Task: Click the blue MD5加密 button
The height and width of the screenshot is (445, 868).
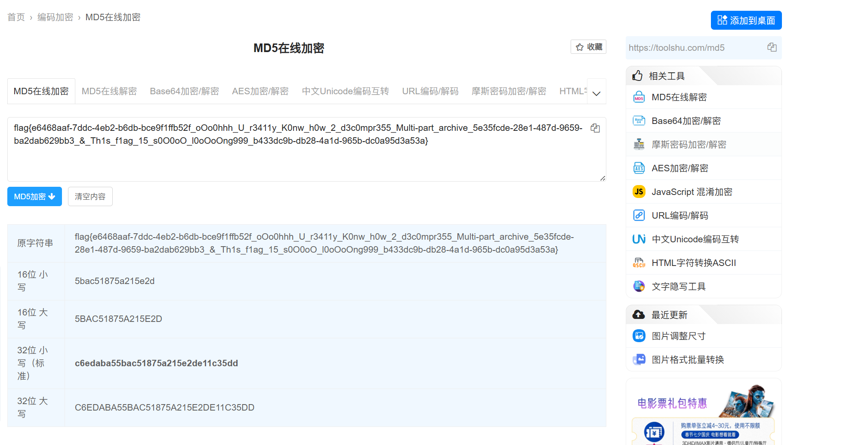Action: point(34,196)
